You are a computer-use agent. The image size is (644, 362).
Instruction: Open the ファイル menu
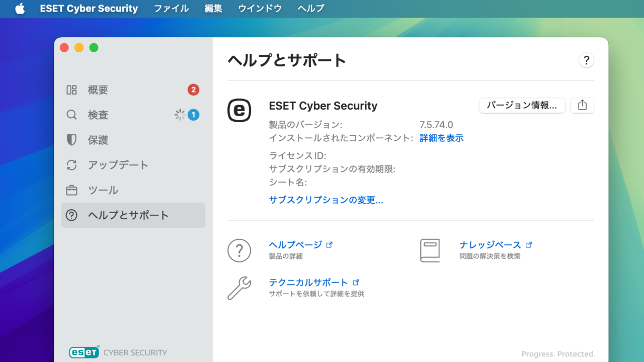(171, 9)
